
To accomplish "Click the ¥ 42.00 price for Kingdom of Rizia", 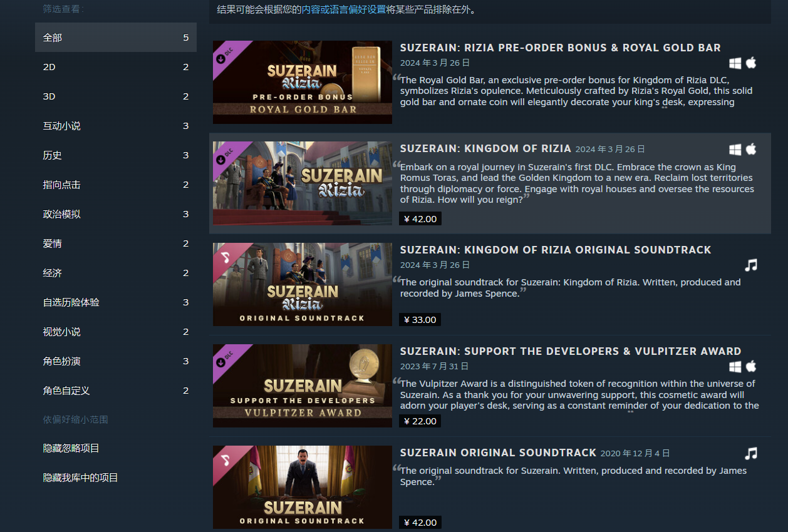I will 420,218.
